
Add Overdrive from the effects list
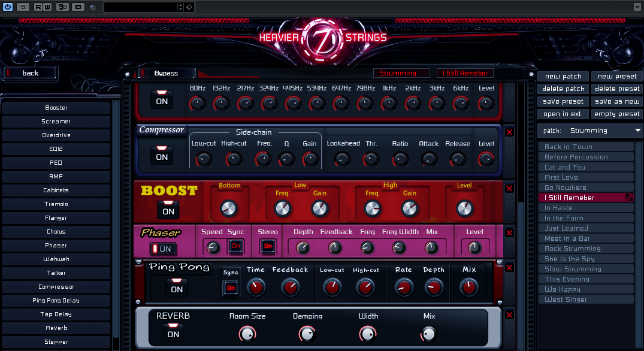coord(56,135)
